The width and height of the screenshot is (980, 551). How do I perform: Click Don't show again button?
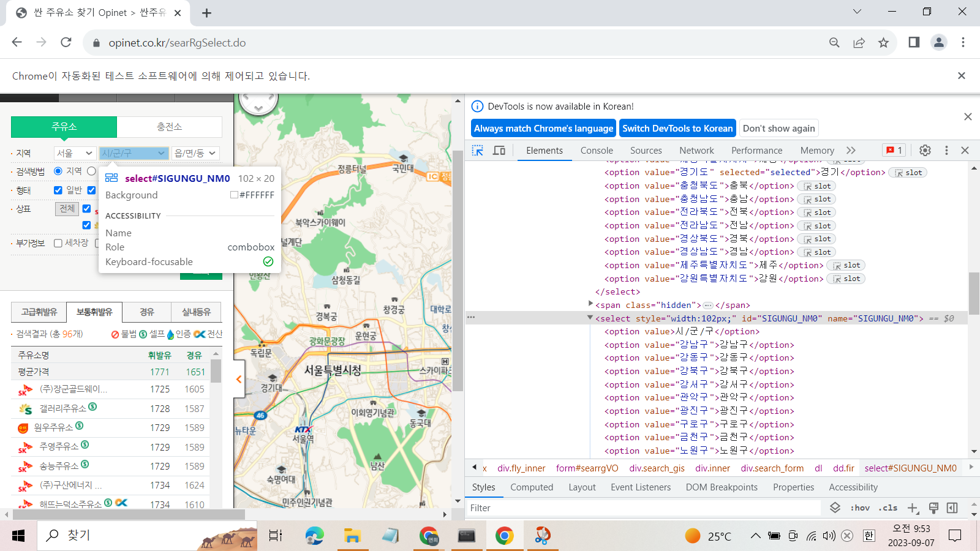click(778, 129)
